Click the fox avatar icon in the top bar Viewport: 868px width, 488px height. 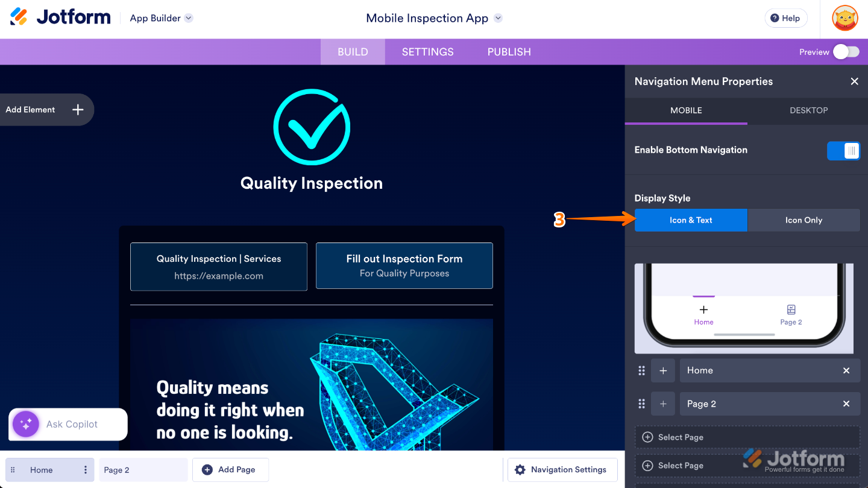(x=844, y=18)
